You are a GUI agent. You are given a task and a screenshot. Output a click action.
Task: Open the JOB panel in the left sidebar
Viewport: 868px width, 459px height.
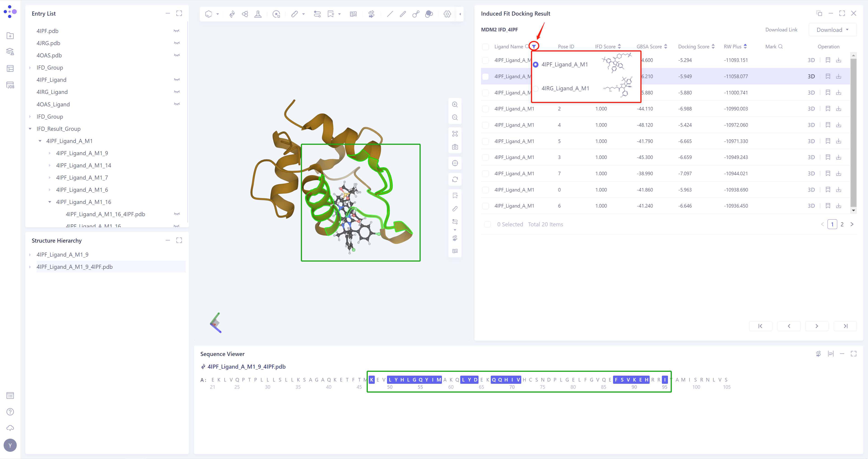[10, 85]
